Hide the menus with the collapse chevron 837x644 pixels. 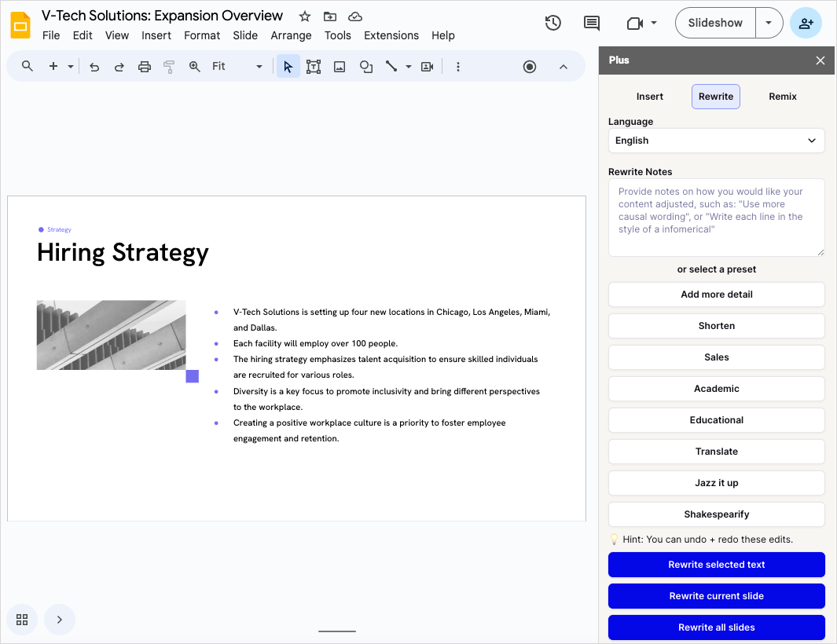click(564, 67)
